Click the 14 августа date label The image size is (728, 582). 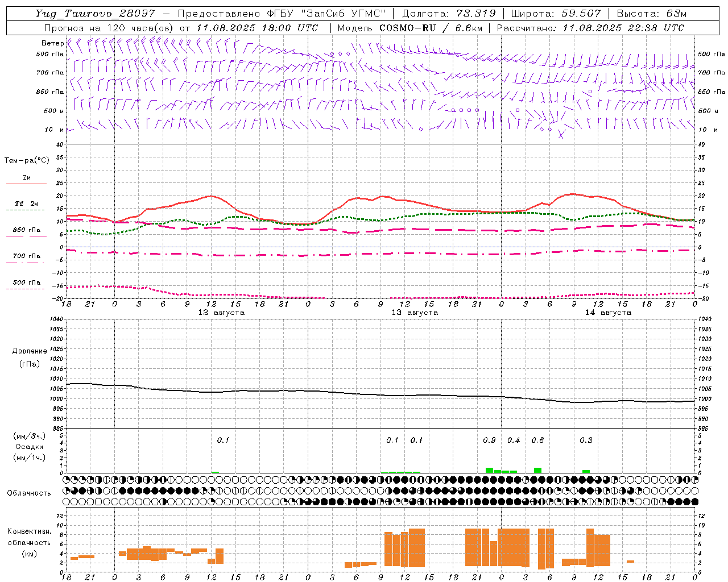[x=608, y=313]
